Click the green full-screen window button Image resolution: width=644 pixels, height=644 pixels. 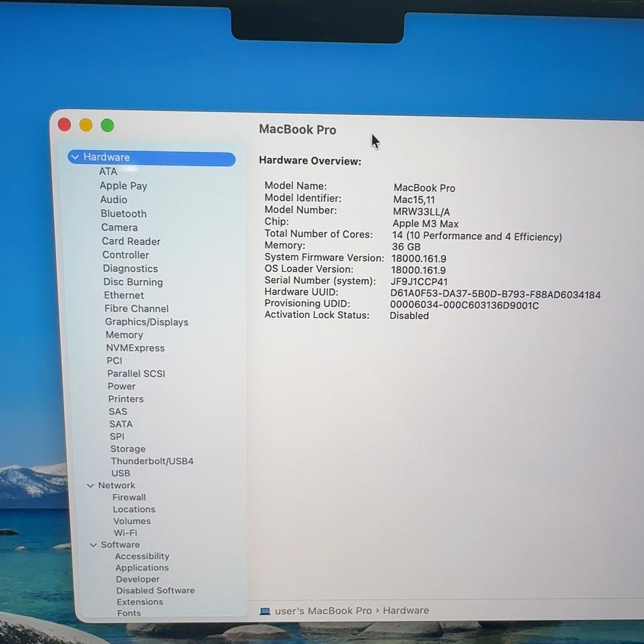(107, 125)
